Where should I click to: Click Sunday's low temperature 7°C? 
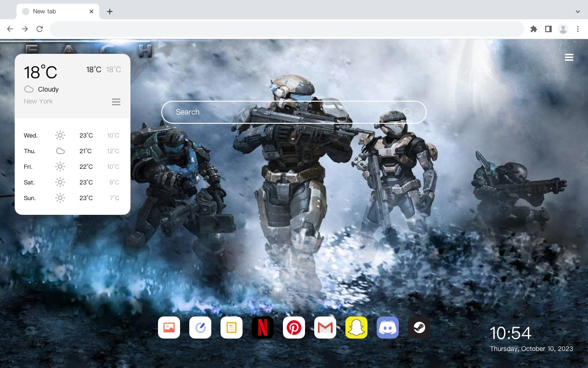pos(114,198)
